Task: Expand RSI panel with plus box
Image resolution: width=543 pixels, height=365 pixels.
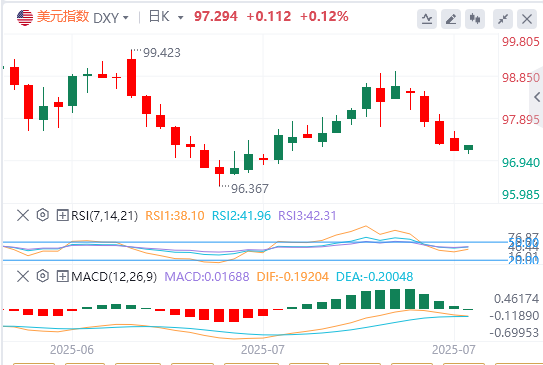Action: pyautogui.click(x=62, y=215)
